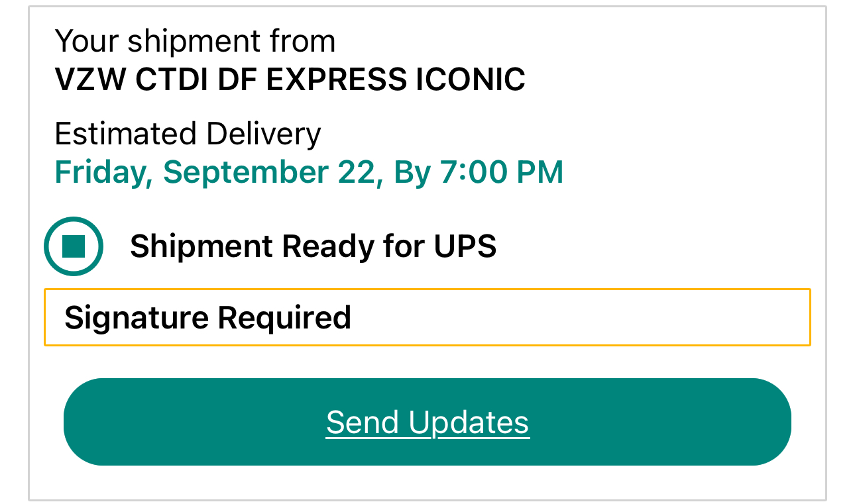Screen dimensions: 855x504
Task: Click the empty right side of the Signature Required box
Action: click(583, 317)
